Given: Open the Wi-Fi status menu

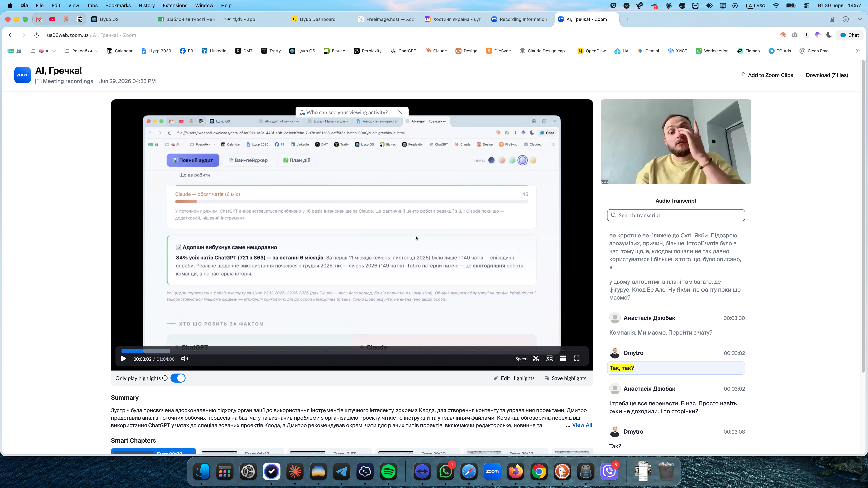Looking at the screenshot, I should click(776, 5).
